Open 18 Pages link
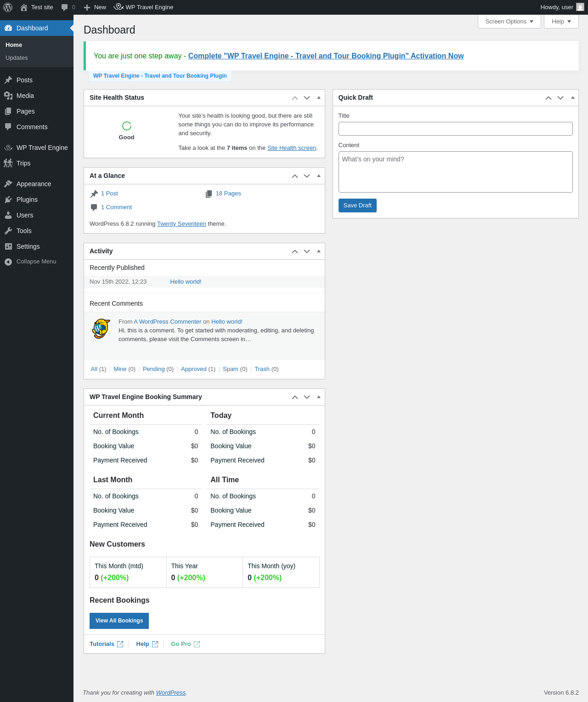This screenshot has height=702, width=588. tap(228, 194)
